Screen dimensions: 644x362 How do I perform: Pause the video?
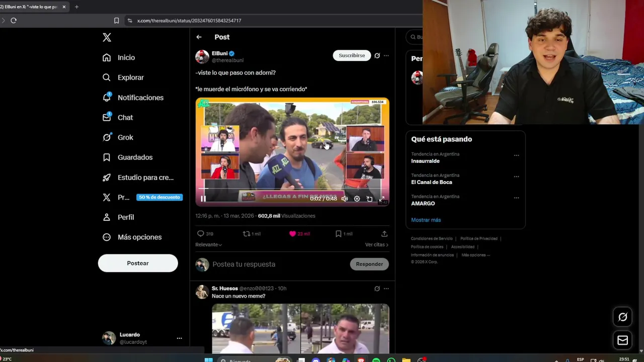[203, 199]
